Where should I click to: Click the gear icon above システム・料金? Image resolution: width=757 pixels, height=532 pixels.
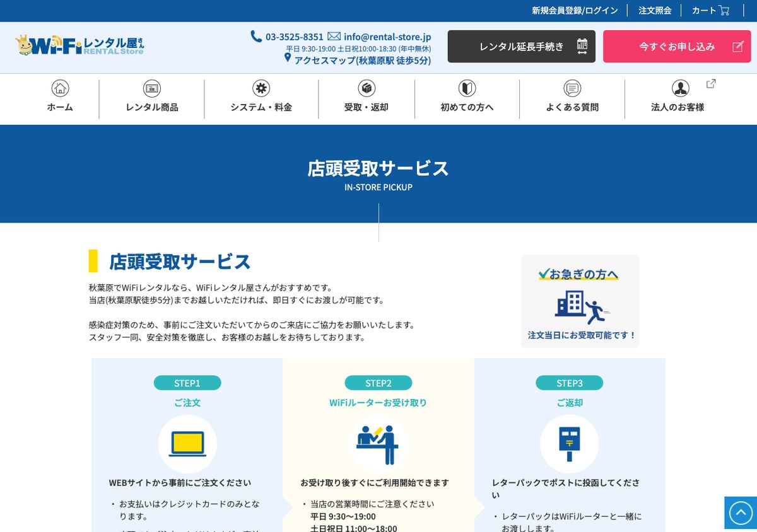(261, 88)
